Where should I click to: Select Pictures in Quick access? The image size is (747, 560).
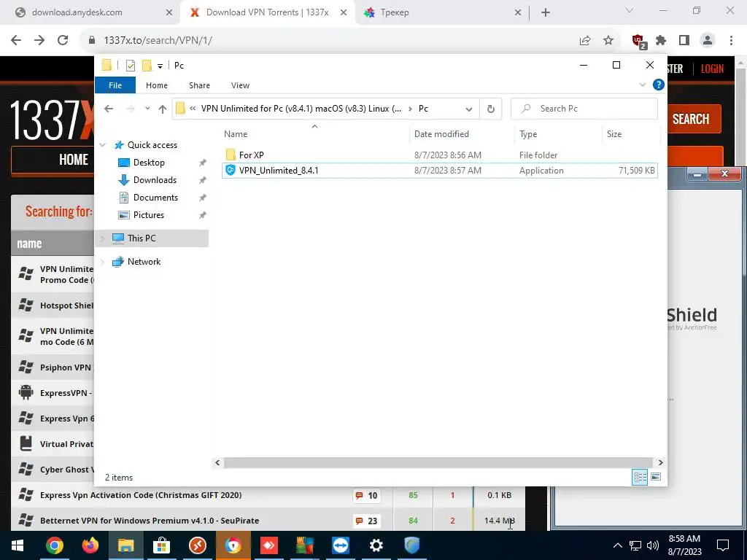pyautogui.click(x=148, y=215)
